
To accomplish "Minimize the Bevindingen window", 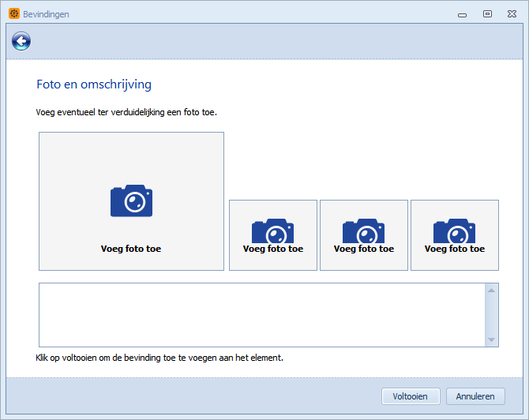I will (462, 14).
